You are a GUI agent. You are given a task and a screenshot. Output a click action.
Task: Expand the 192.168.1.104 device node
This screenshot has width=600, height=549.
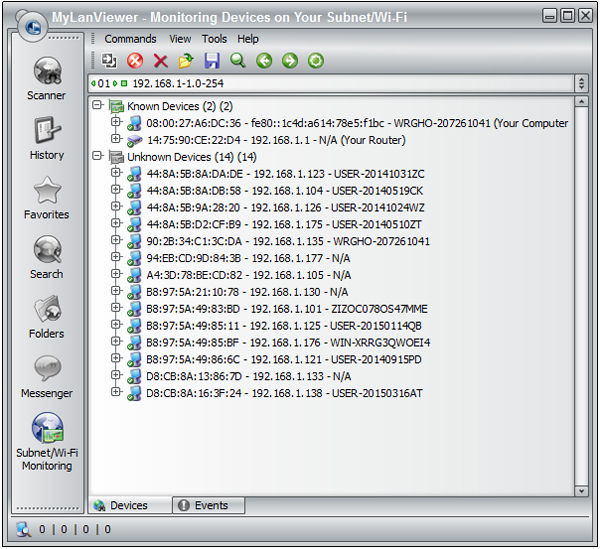116,189
